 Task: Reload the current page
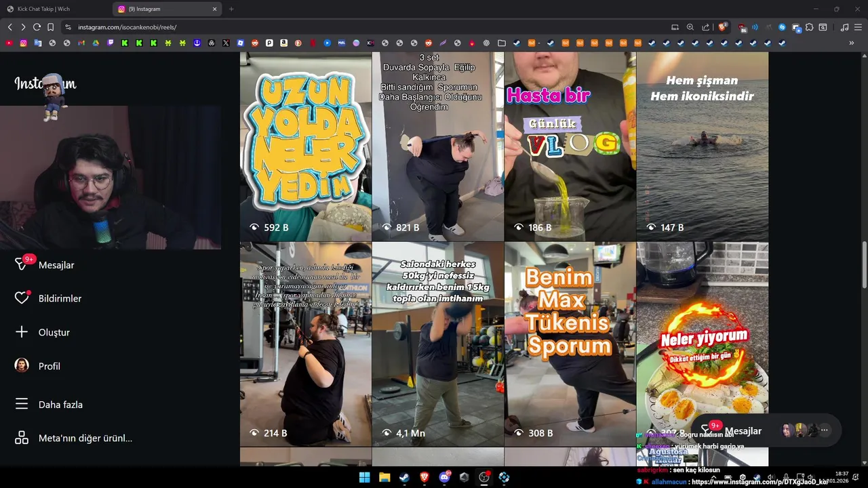(x=37, y=27)
